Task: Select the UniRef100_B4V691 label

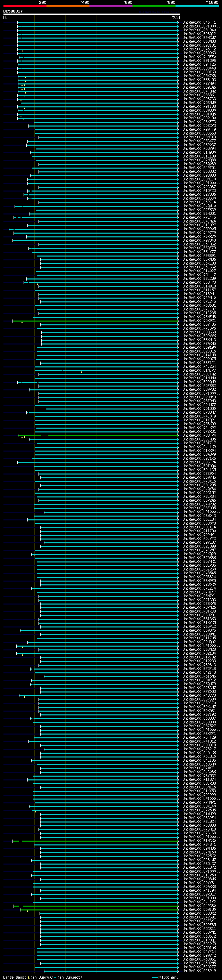Action: (199, 918)
